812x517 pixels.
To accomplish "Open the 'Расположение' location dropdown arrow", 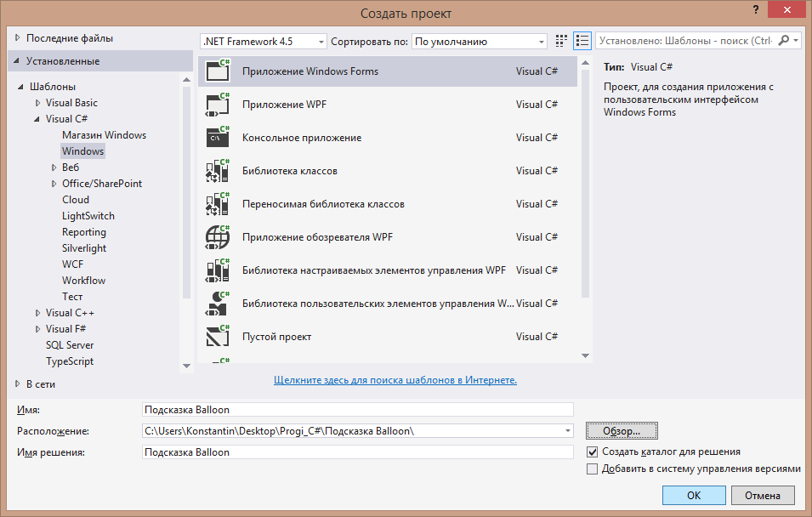I will pos(568,431).
